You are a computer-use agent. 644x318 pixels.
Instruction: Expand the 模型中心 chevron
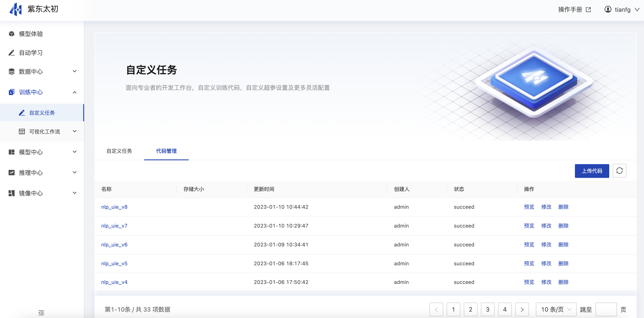click(x=74, y=152)
